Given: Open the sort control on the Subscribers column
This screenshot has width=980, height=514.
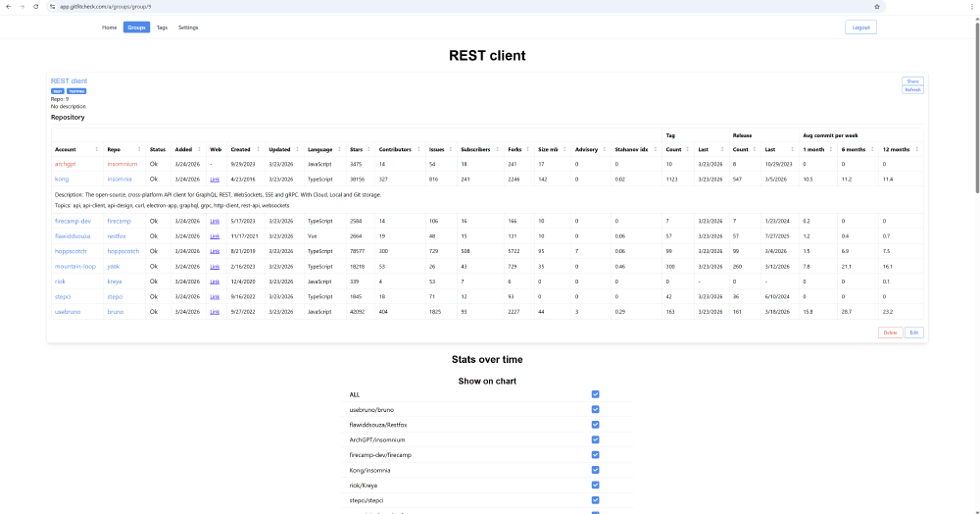Looking at the screenshot, I should click(498, 149).
